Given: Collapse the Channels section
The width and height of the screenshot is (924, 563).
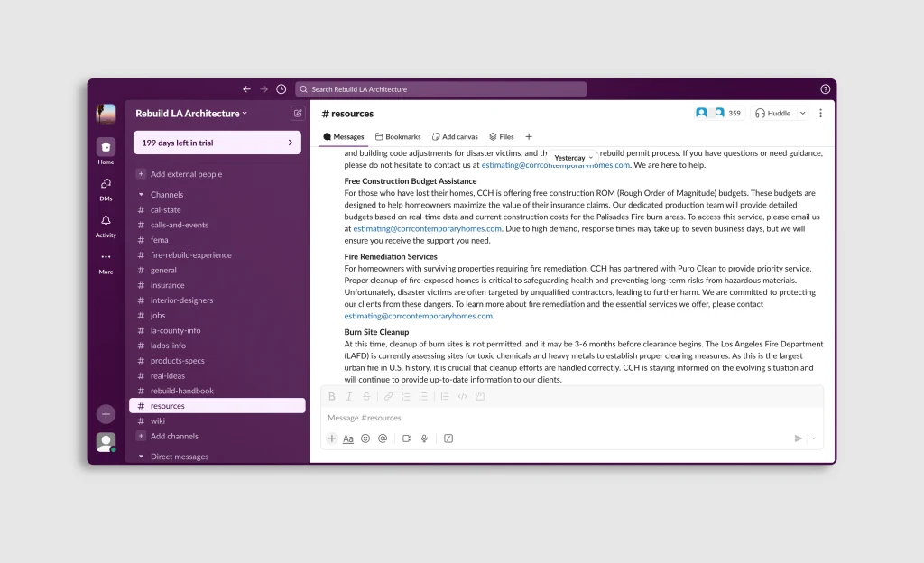Looking at the screenshot, I should (141, 195).
